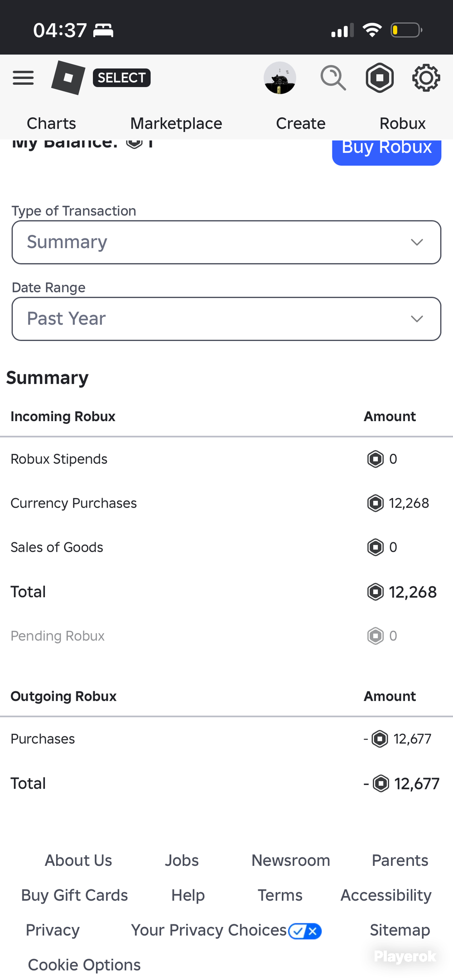Select the Create tab
The height and width of the screenshot is (980, 453).
click(x=301, y=123)
